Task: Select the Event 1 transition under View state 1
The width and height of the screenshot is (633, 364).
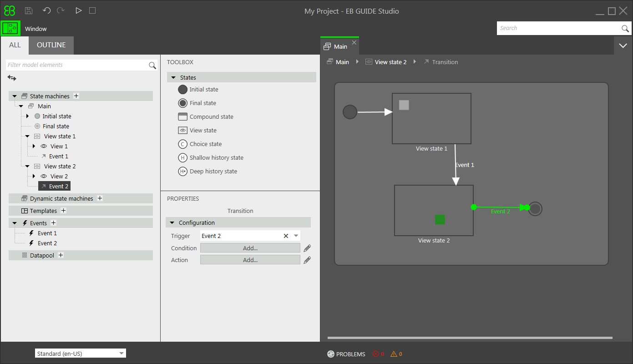Action: tap(59, 156)
